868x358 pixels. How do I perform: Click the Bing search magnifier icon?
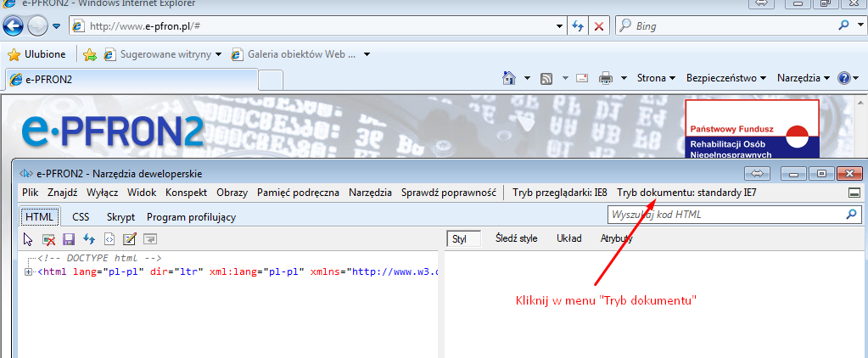pyautogui.click(x=844, y=25)
